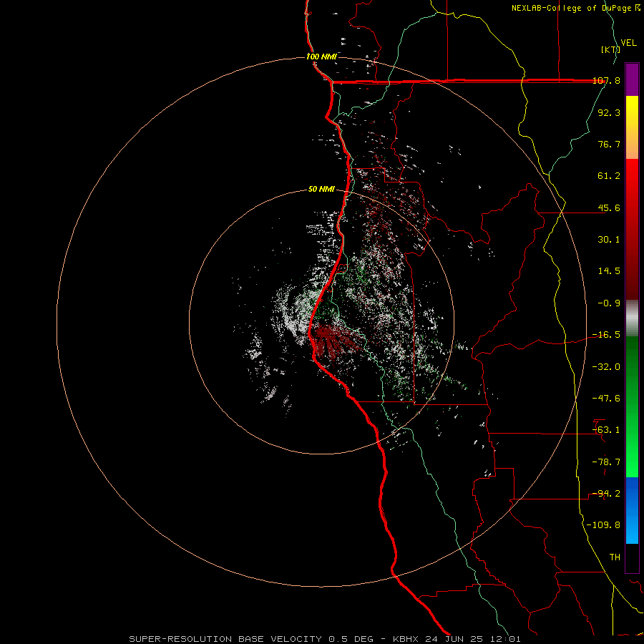The height and width of the screenshot is (644, 644).
Task: Click the gray segment of velocity color bar
Action: point(632,318)
